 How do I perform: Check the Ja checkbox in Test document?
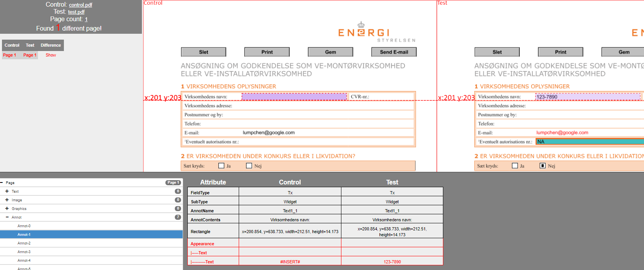(x=515, y=166)
